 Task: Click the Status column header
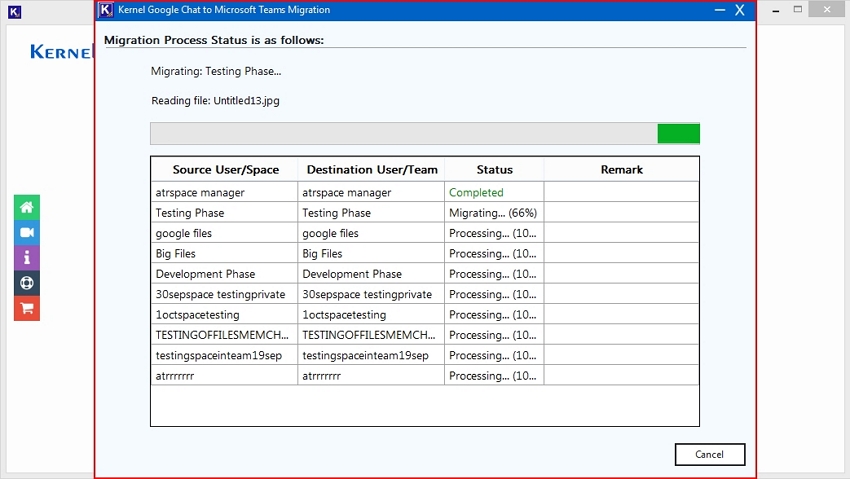pos(494,170)
